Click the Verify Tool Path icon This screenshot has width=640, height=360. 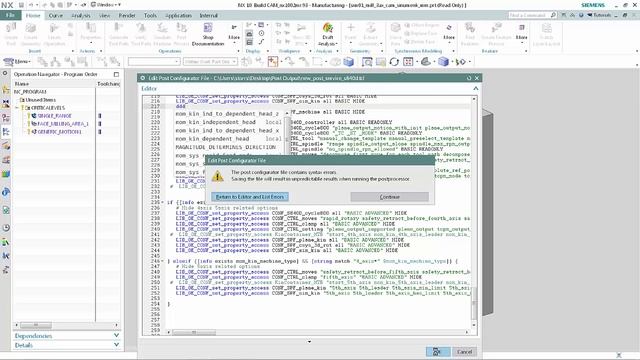tap(141, 34)
